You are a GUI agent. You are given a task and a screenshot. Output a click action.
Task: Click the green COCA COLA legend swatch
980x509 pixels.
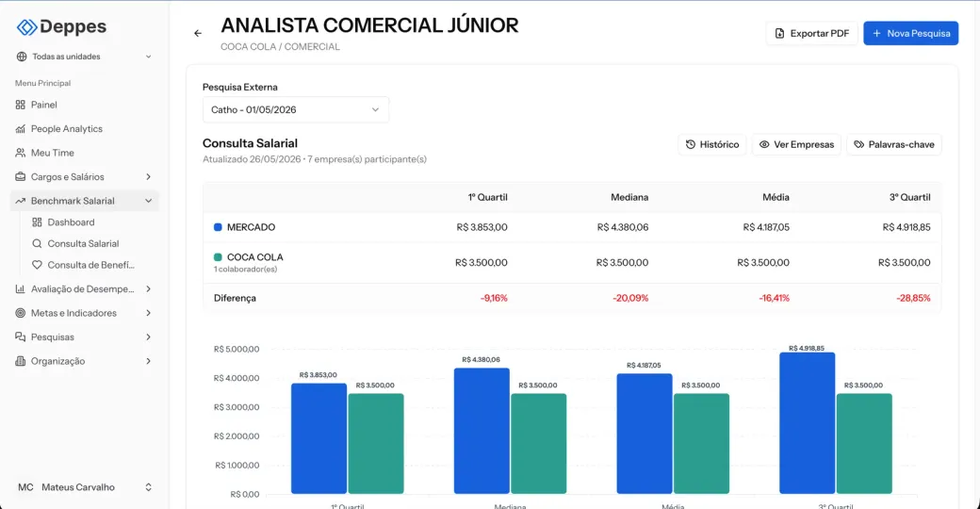218,257
